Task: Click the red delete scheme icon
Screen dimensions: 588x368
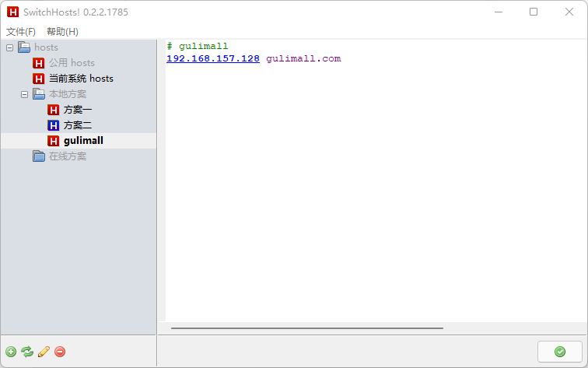Action: (60, 352)
